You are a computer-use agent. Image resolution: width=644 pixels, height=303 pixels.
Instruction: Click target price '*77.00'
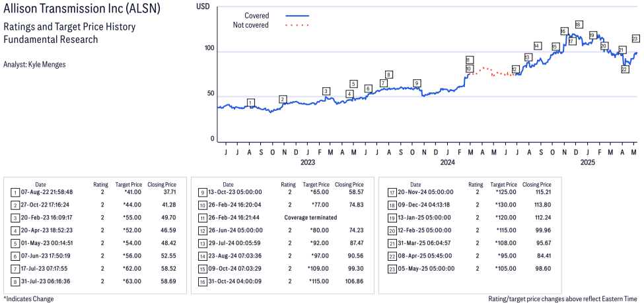pyautogui.click(x=321, y=205)
